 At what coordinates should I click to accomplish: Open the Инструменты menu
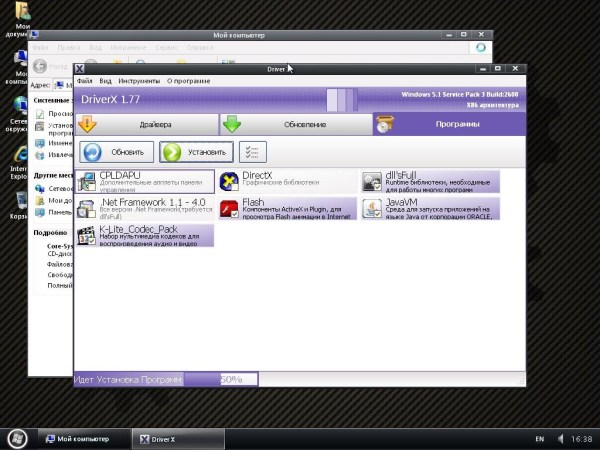(x=139, y=80)
